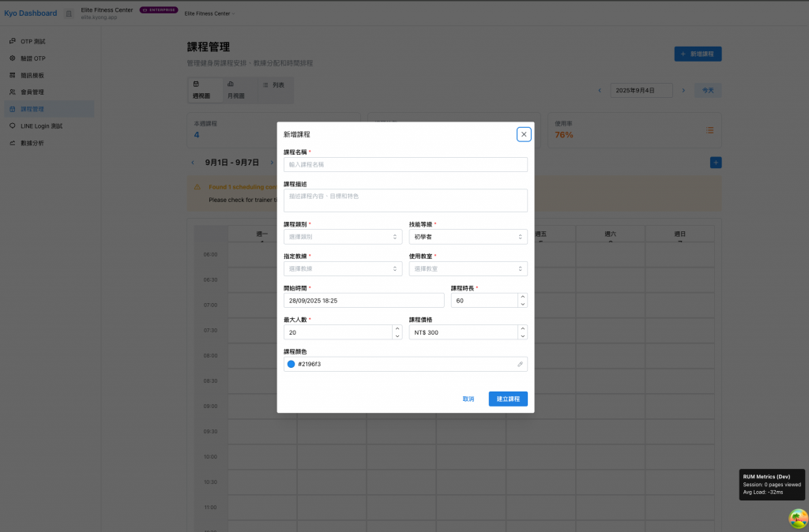Screen dimensions: 809x532
Task: Open 簡訊模板 in the sidebar
Action: coord(49,75)
